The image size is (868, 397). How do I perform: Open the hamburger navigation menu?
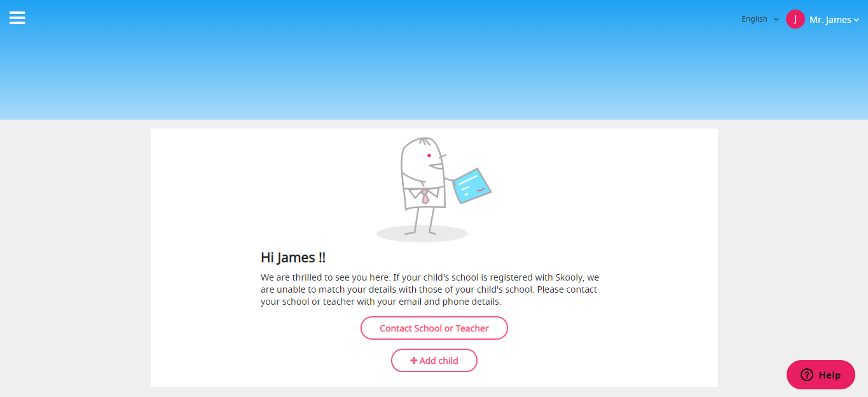(17, 18)
